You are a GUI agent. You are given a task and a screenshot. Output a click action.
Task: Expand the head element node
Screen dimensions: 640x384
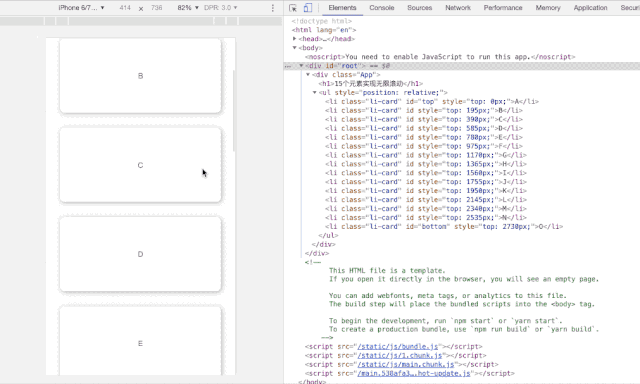294,39
